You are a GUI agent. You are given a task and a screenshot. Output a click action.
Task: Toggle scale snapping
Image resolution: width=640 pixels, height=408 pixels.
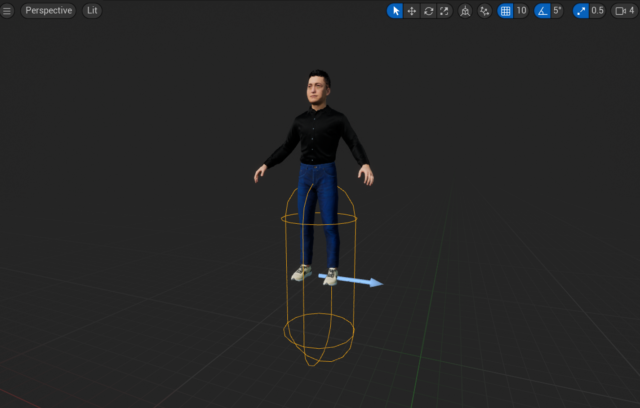(580, 11)
